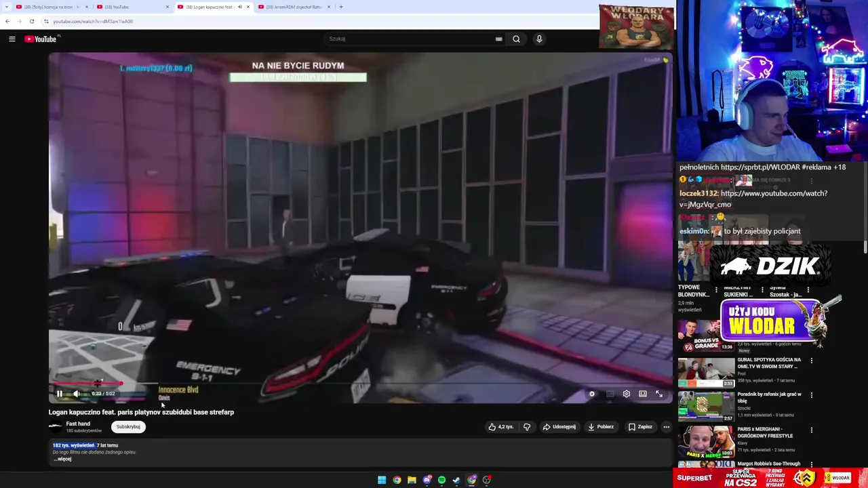
Task: Open the on-screen keyboard icon in search
Action: pyautogui.click(x=498, y=39)
